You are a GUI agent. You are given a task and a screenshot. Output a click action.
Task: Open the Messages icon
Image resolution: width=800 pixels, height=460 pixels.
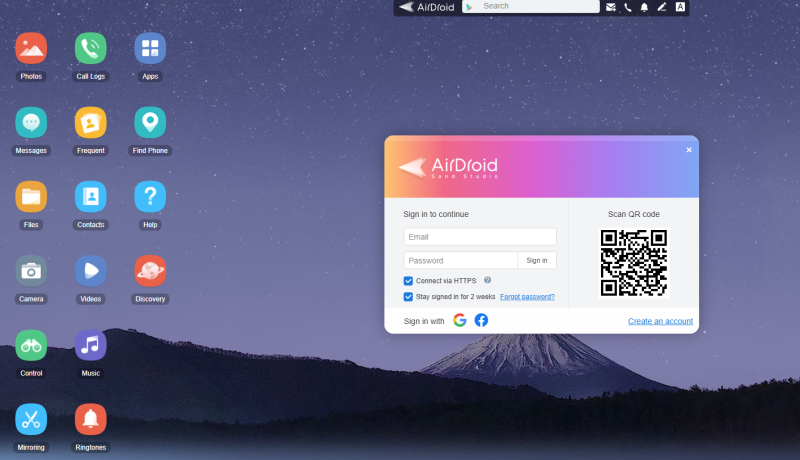click(x=31, y=122)
